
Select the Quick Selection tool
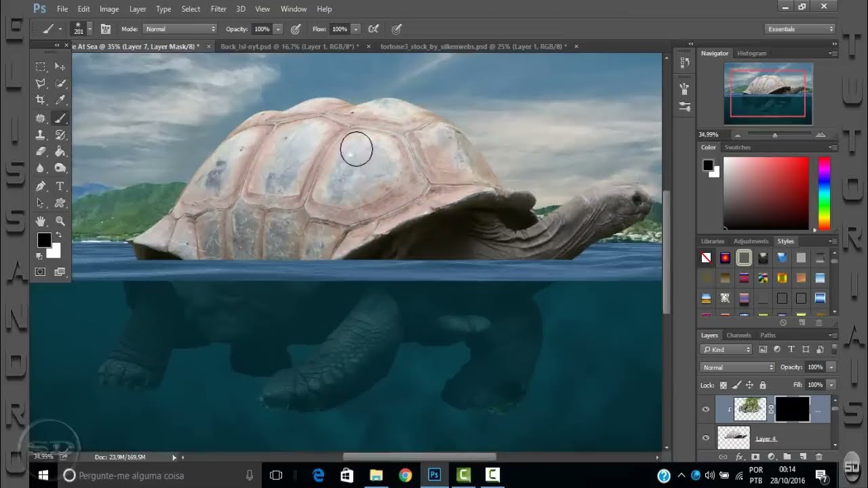60,83
